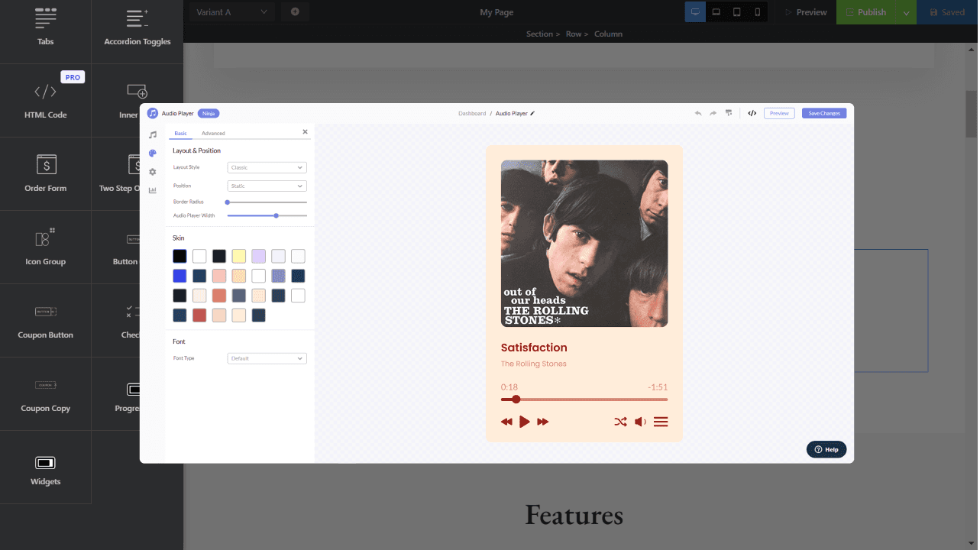Choose the red skin swatch
The width and height of the screenshot is (980, 550).
point(199,315)
